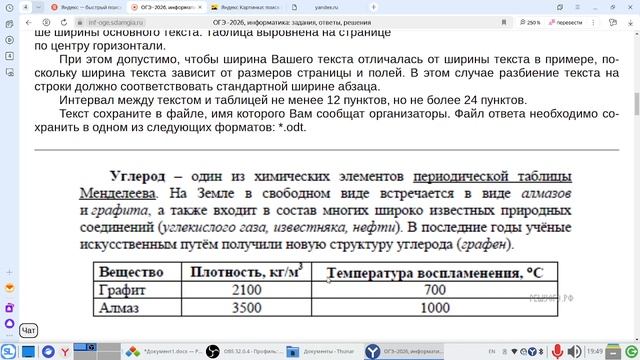Launch the red Y Yandex taskbar icon
This screenshot has height=360, width=640.
[x=65, y=351]
